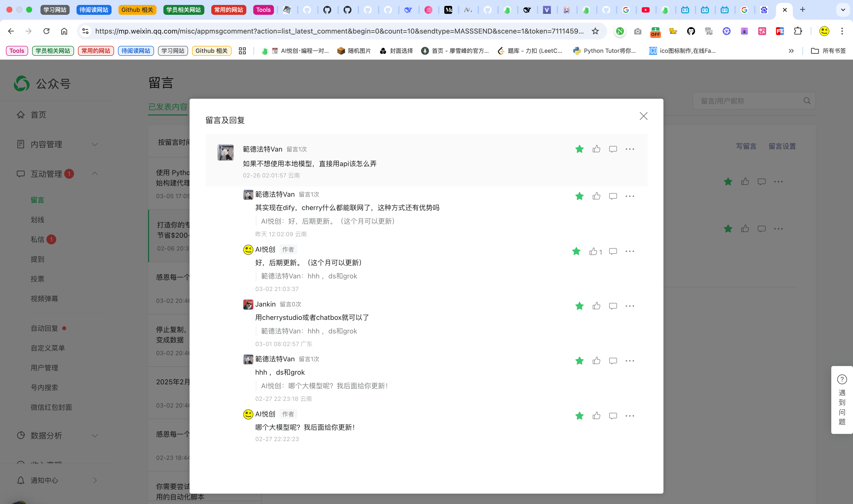
Task: Click 範德法特Van's avatar on the top comment
Action: [x=226, y=152]
